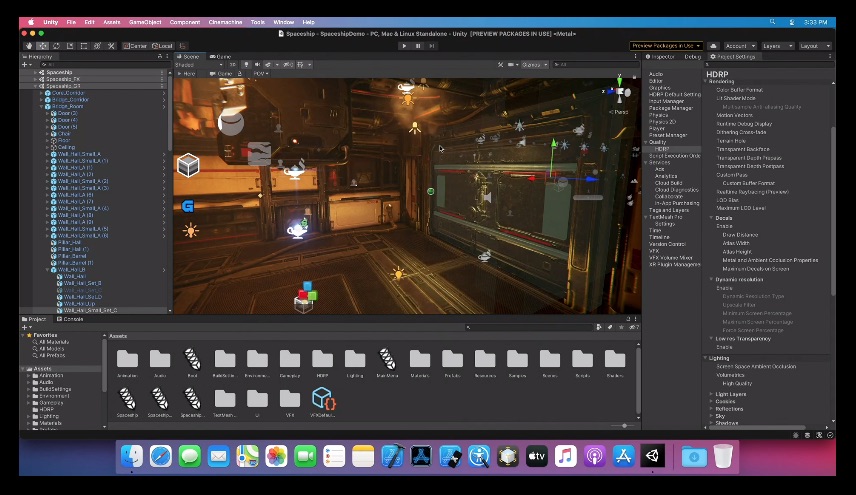Open the Lighting folder thumbnail in Assets
The image size is (856, 495).
(355, 361)
